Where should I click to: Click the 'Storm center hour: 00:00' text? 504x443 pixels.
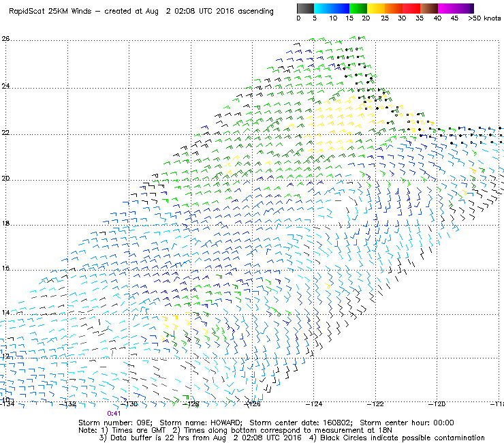tap(407, 423)
